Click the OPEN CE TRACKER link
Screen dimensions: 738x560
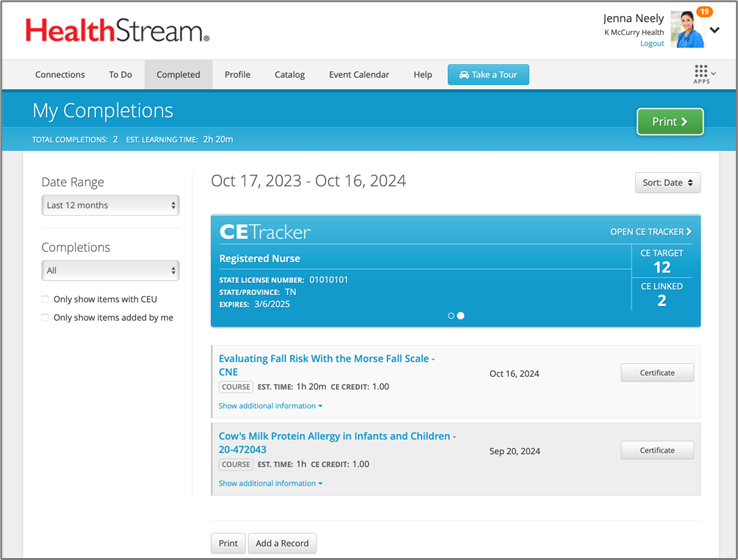pyautogui.click(x=650, y=232)
